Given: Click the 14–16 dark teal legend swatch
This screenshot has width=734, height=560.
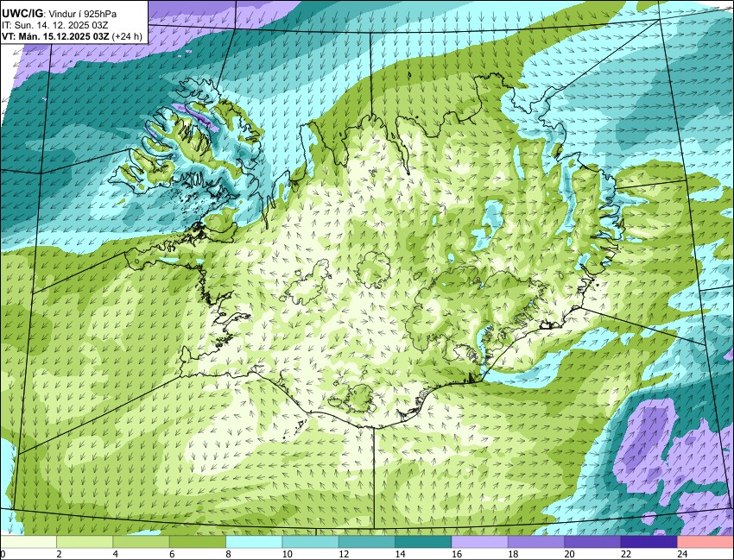Looking at the screenshot, I should [423, 542].
